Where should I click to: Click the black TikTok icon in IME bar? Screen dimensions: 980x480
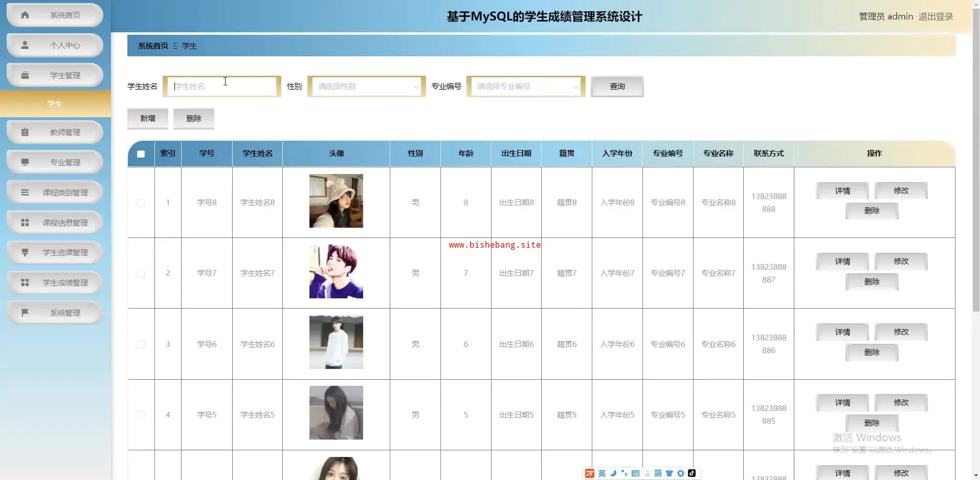point(692,473)
